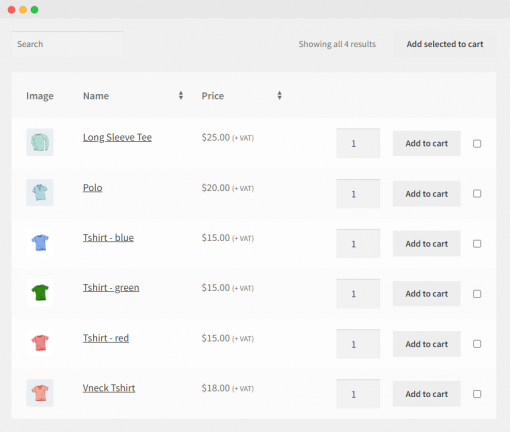The image size is (510, 432).
Task: Edit quantity field for Vneck Tshirt
Action: 358,394
